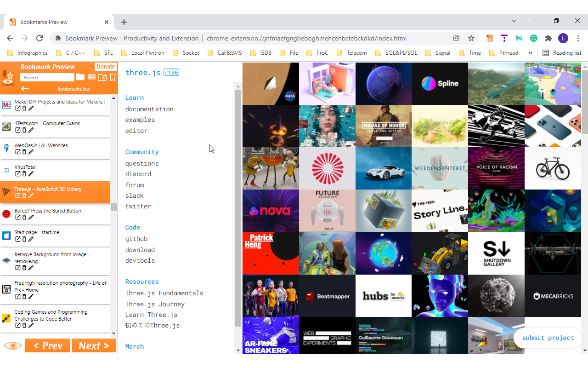Open the examples link
Image resolution: width=588 pixels, height=368 pixels.
coord(140,120)
